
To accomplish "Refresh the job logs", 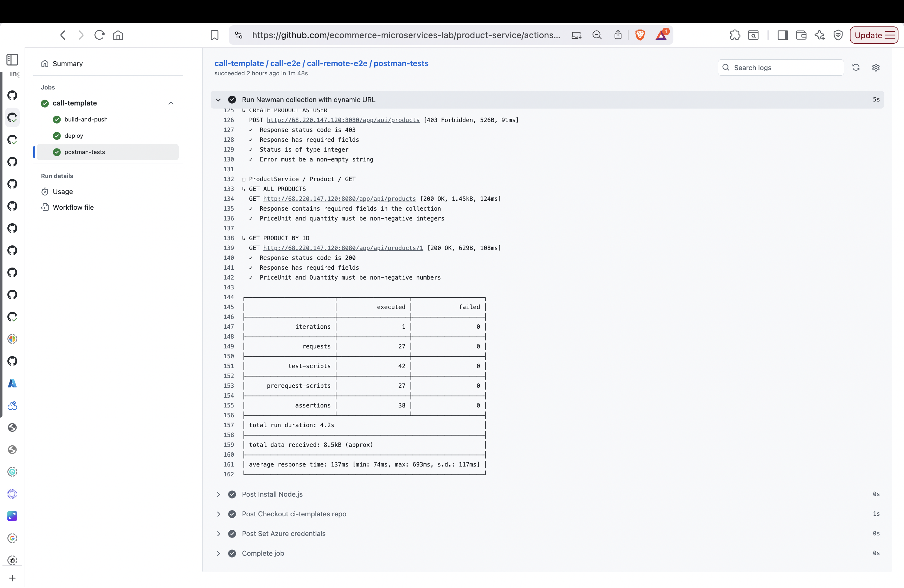I will coord(856,68).
